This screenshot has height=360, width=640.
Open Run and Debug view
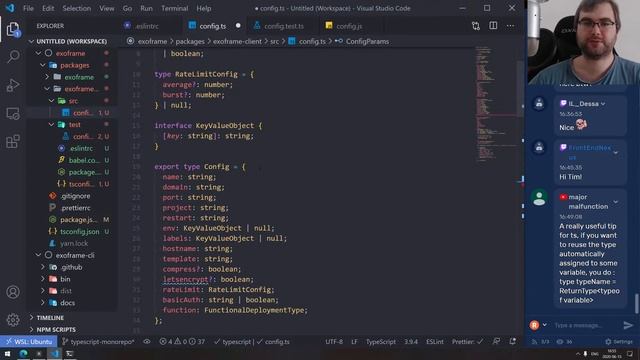pyautogui.click(x=13, y=85)
